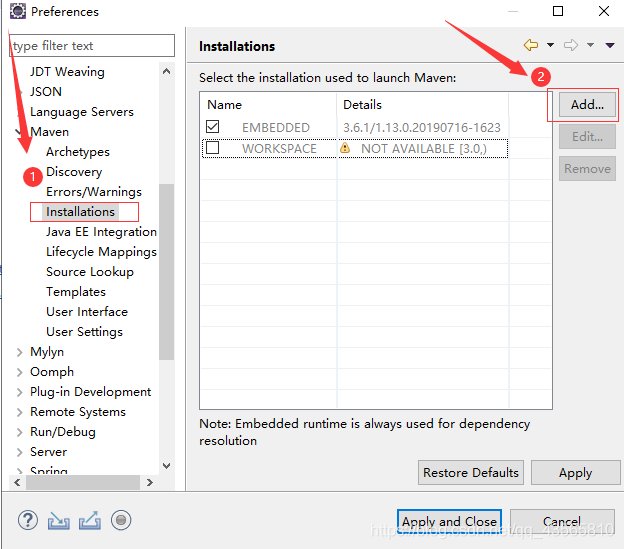
Task: Click the disabled Edit... button
Action: 587,136
